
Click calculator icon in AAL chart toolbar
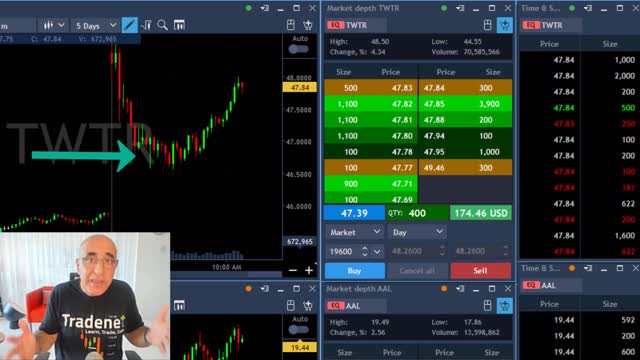click(291, 306)
